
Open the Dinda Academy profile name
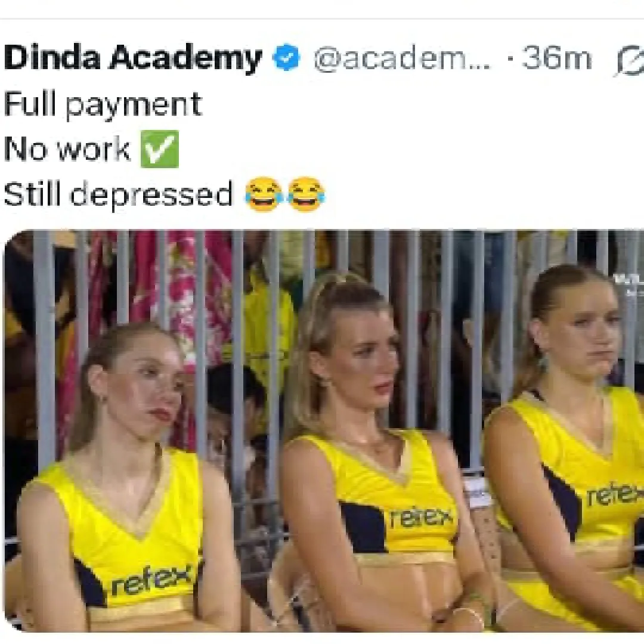click(x=133, y=57)
